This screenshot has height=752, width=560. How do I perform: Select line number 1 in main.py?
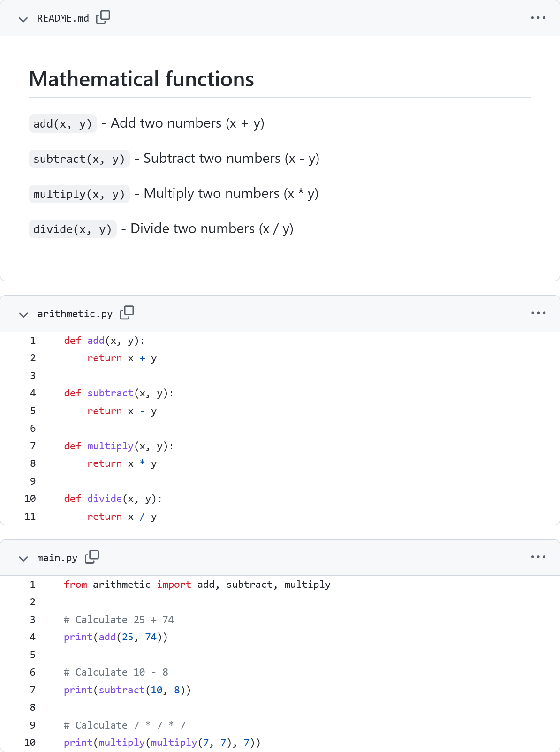33,585
